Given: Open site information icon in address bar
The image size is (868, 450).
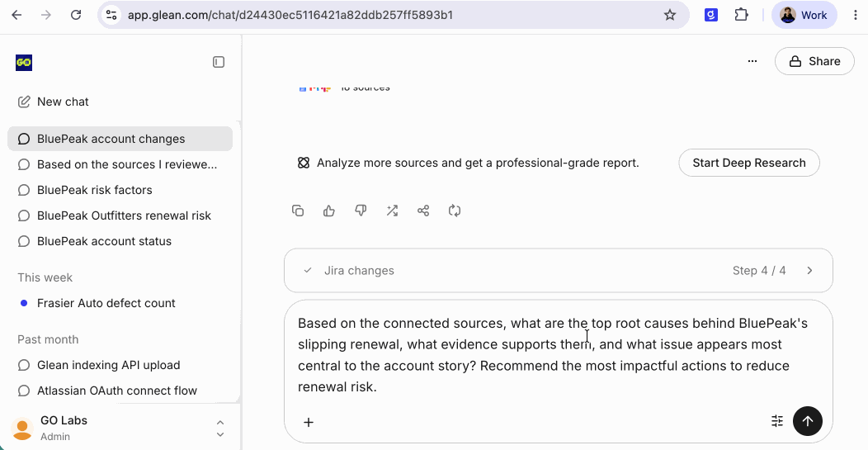Looking at the screenshot, I should 112,15.
